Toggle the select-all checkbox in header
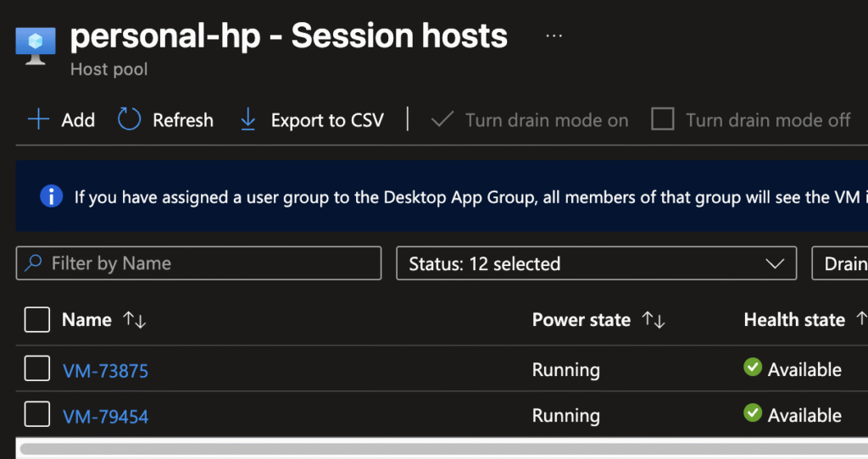This screenshot has height=459, width=868. [37, 319]
